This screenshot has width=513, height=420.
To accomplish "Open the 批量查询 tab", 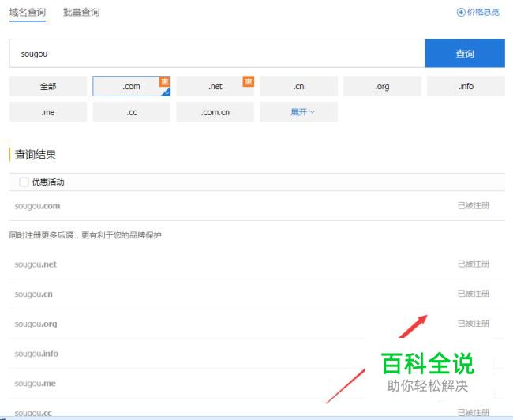I will point(81,13).
